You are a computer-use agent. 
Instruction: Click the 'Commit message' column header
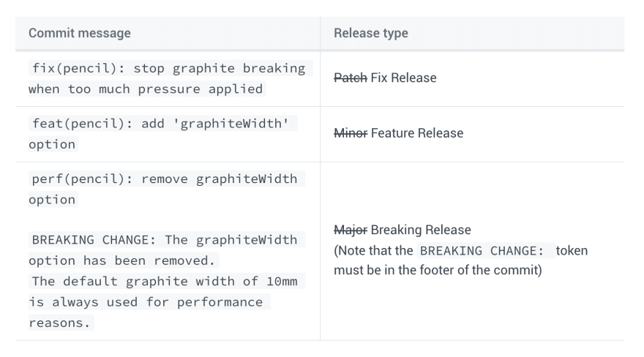[x=80, y=33]
